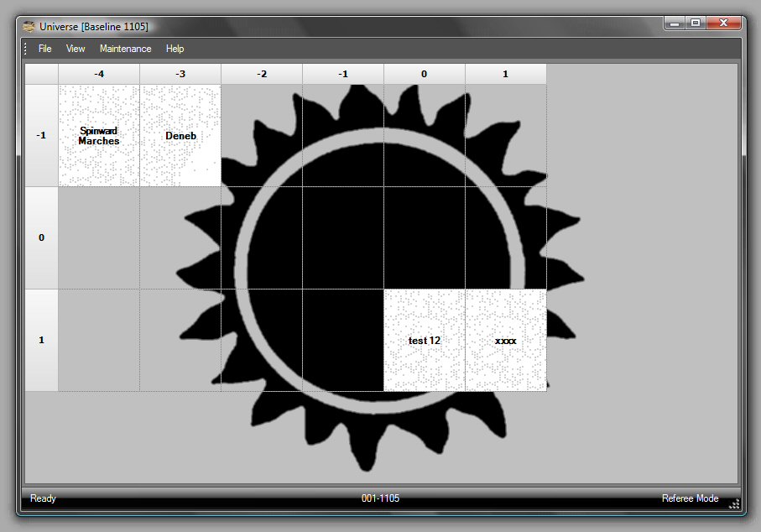The width and height of the screenshot is (761, 532).
Task: Click row header 0
Action: (x=41, y=237)
